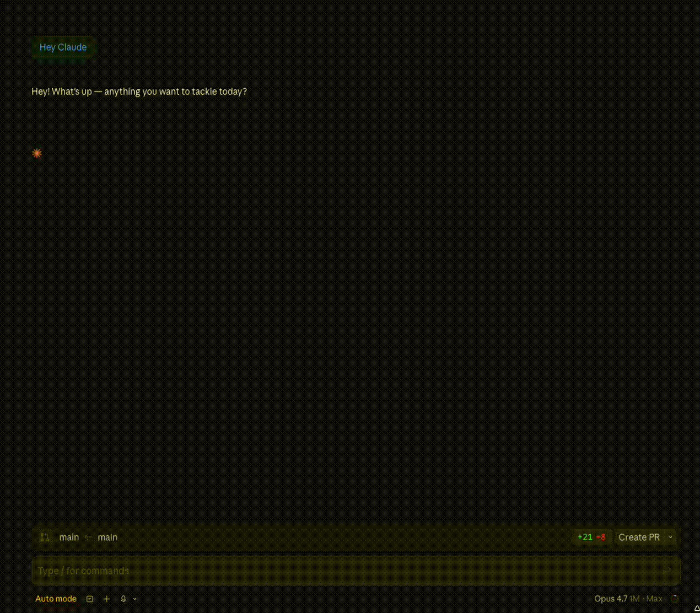Click the square document icon near Auto mode
The image size is (700, 613).
pos(90,599)
